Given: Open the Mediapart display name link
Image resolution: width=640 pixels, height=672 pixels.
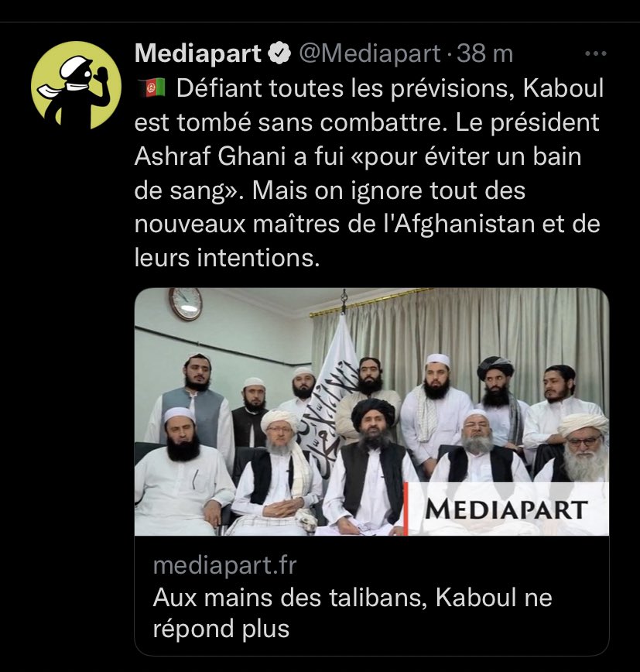Looking at the screenshot, I should 198,53.
